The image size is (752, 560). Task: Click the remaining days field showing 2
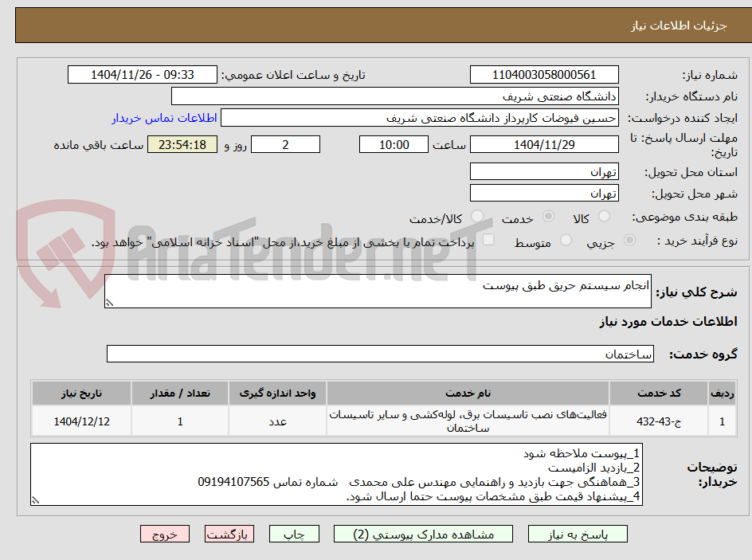pyautogui.click(x=285, y=144)
